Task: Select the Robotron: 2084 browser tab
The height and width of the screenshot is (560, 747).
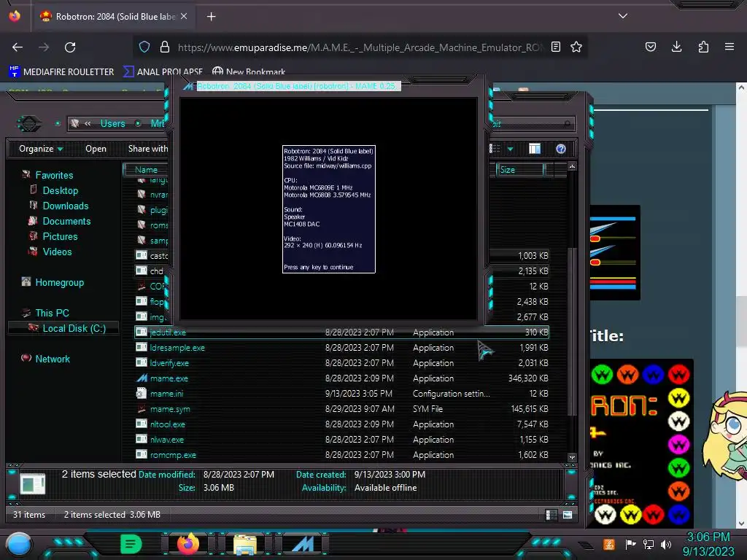Action: [x=115, y=17]
